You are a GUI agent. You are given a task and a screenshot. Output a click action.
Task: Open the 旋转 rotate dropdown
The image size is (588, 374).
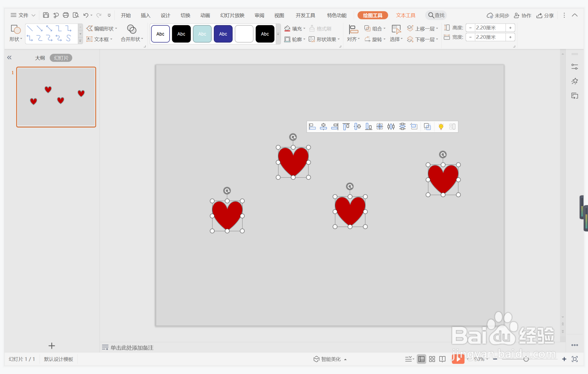(375, 39)
